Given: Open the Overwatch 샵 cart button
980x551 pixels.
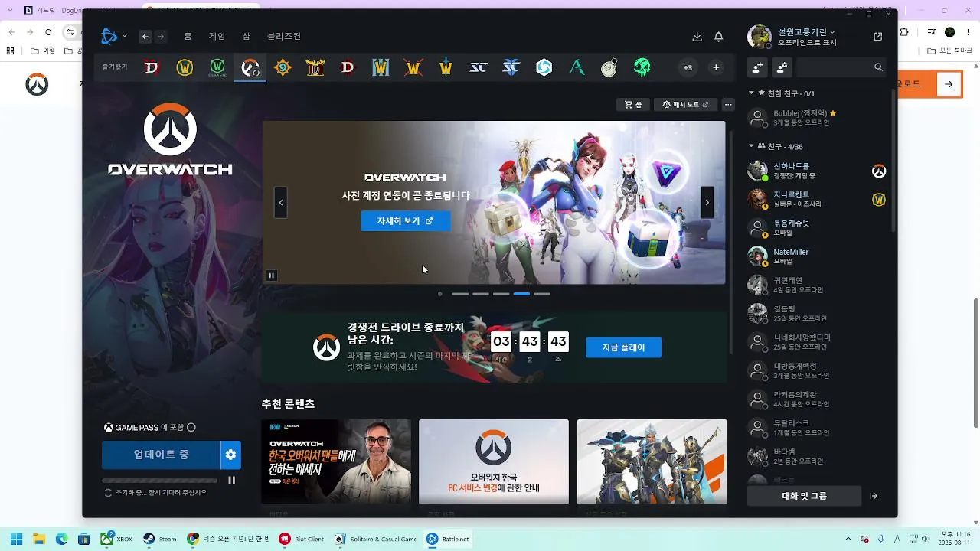Looking at the screenshot, I should [632, 105].
